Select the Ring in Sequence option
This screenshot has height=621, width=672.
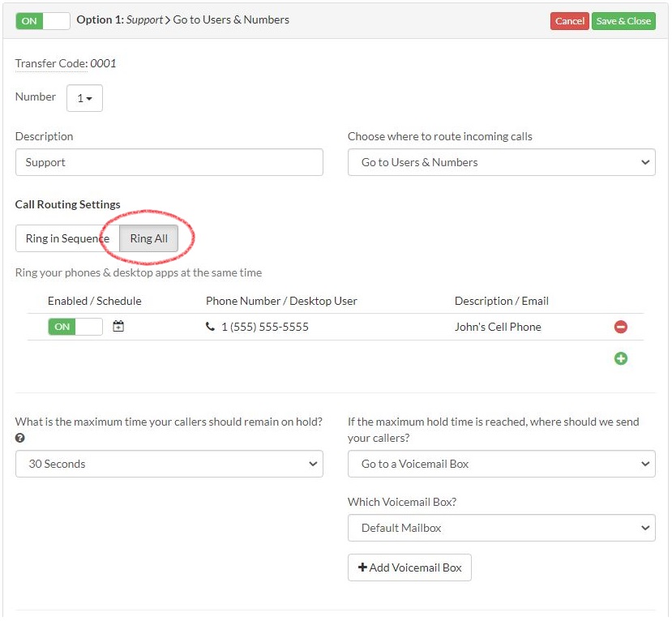pos(67,238)
